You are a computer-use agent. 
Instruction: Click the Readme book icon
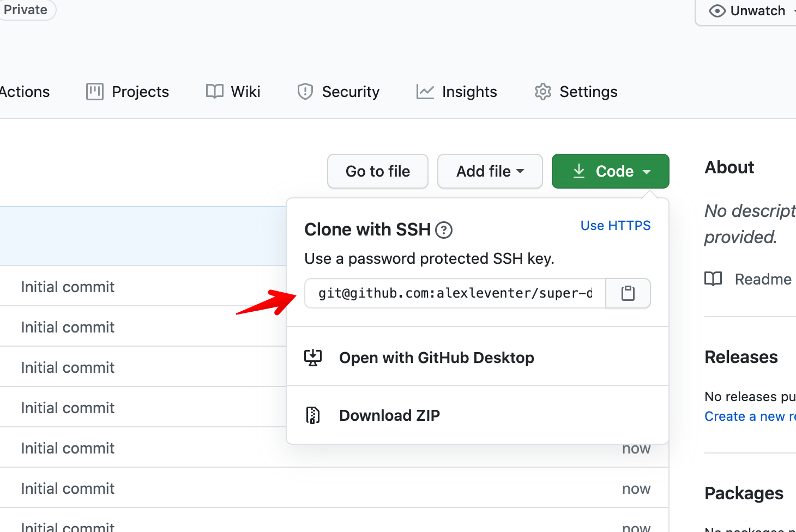(x=713, y=279)
